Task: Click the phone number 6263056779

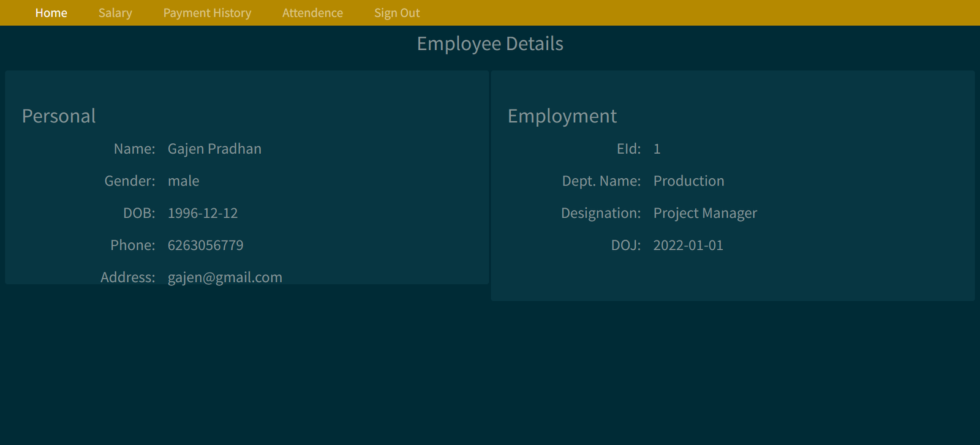Action: click(x=205, y=245)
